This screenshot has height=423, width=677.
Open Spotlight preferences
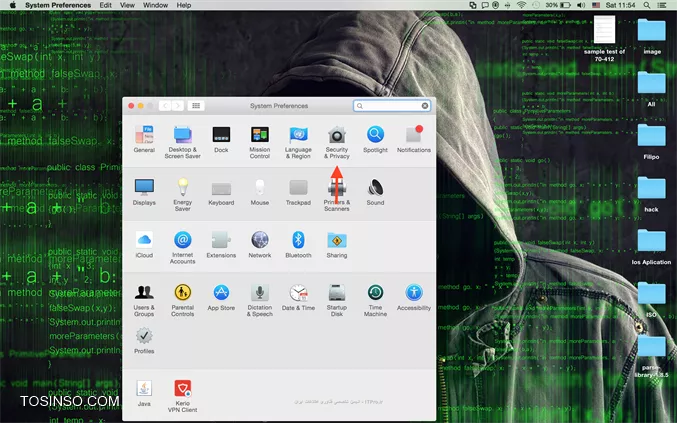(375, 139)
